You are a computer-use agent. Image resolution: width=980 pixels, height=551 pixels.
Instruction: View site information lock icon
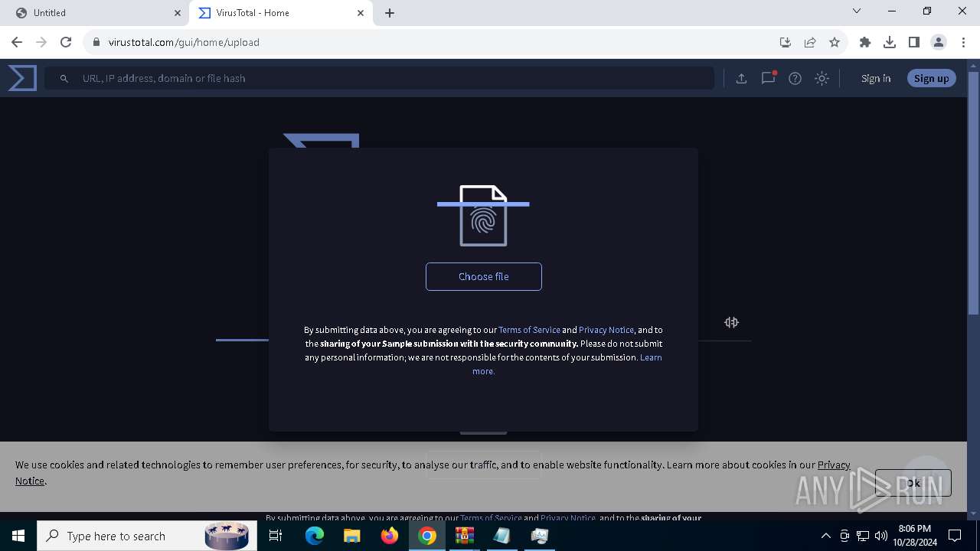(96, 42)
